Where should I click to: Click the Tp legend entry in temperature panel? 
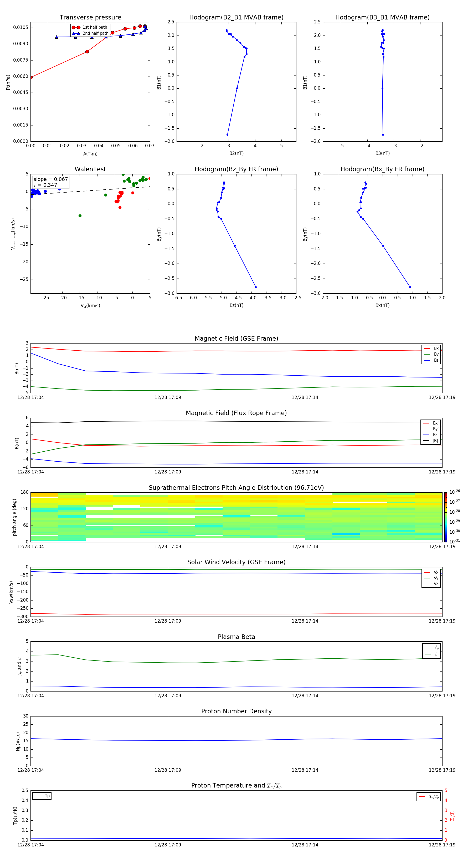(42, 796)
